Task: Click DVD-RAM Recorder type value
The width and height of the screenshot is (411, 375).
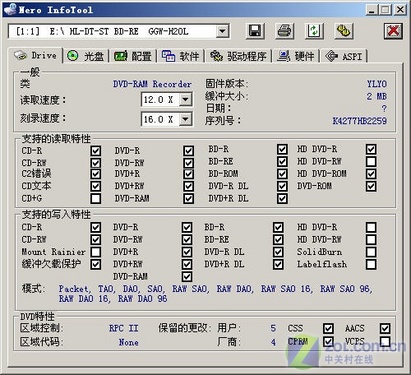Action: tap(152, 84)
